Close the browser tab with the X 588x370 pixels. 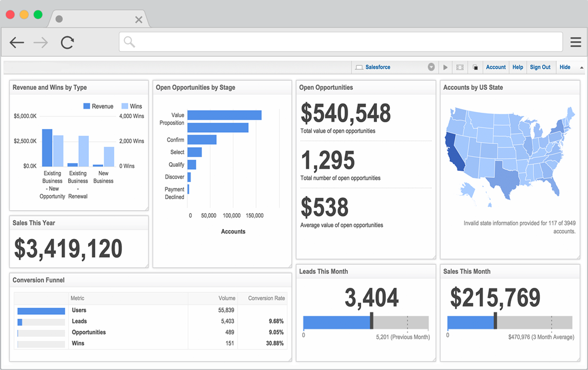139,19
